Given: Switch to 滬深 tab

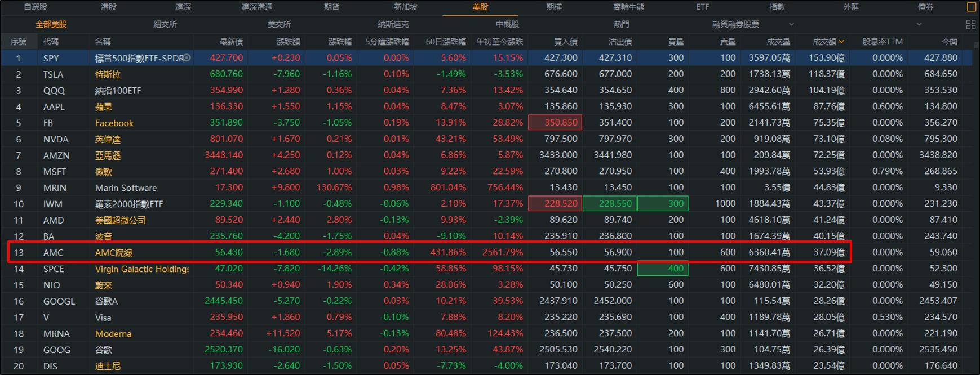Looking at the screenshot, I should tap(183, 7).
